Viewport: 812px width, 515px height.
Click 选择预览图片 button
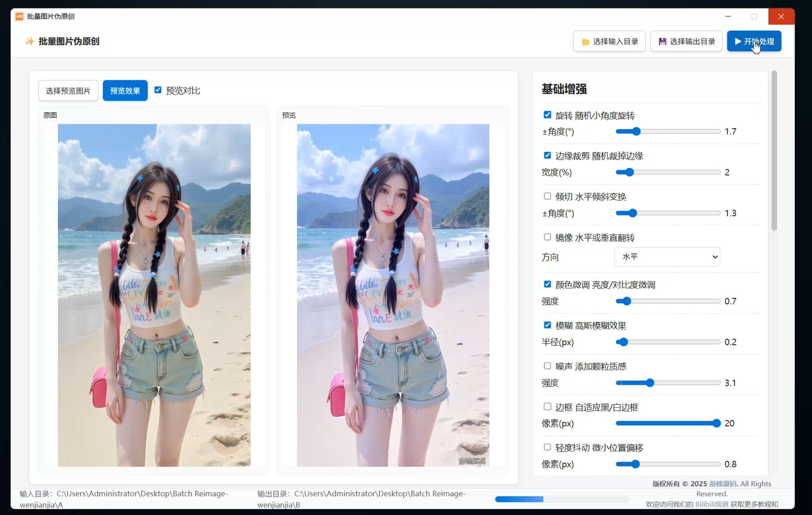point(68,91)
